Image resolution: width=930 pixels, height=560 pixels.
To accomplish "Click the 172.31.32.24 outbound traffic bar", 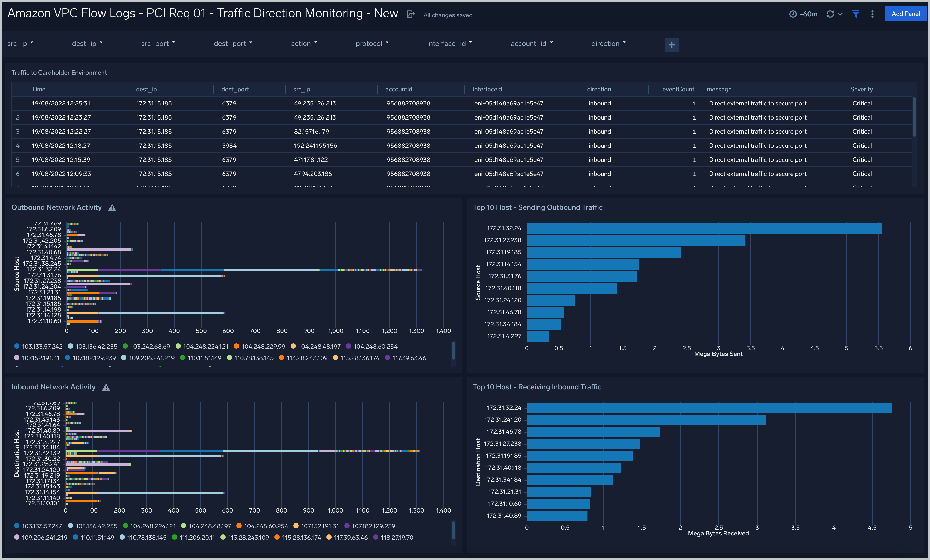I will click(x=704, y=229).
